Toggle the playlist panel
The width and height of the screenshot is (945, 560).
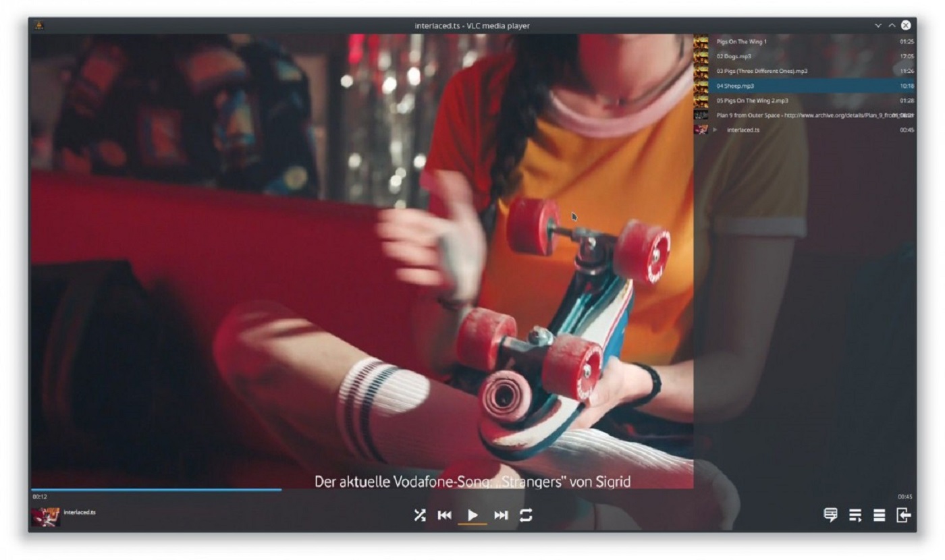tap(855, 515)
